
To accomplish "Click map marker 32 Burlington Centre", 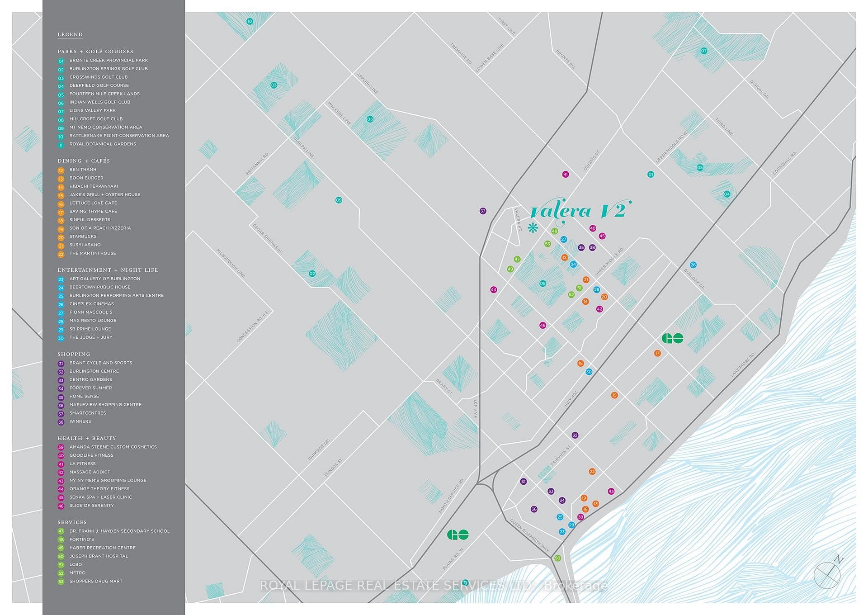I will 575,435.
